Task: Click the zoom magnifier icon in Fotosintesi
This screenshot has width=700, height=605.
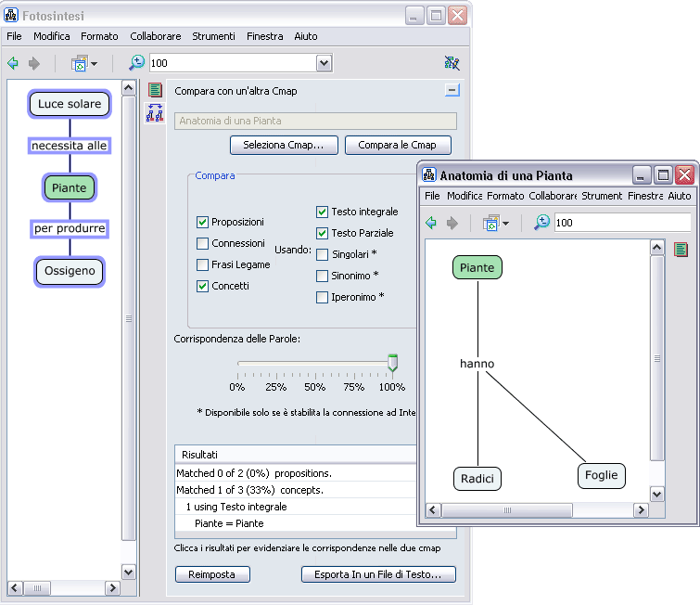Action: [x=136, y=63]
